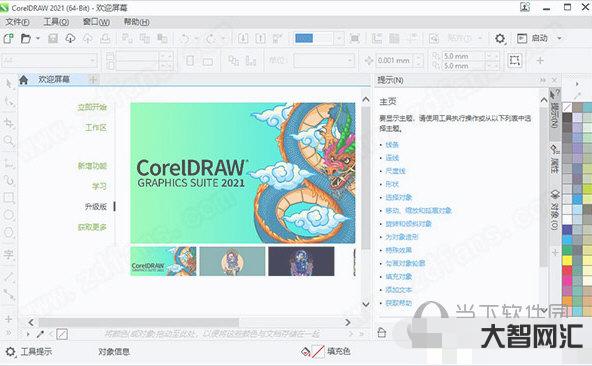This screenshot has width=592, height=366.
Task: Click the cloud upload arrow icon
Action: point(88,38)
